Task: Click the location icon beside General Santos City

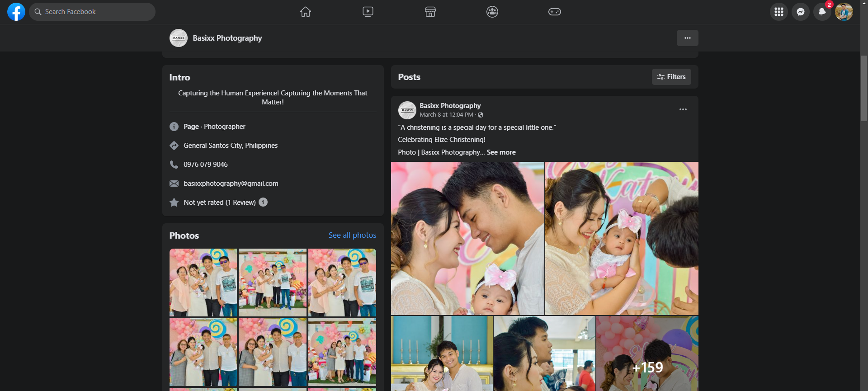Action: coord(174,146)
